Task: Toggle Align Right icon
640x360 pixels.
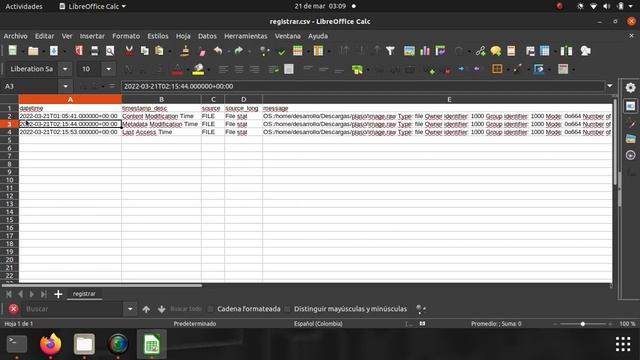Action: (254, 69)
